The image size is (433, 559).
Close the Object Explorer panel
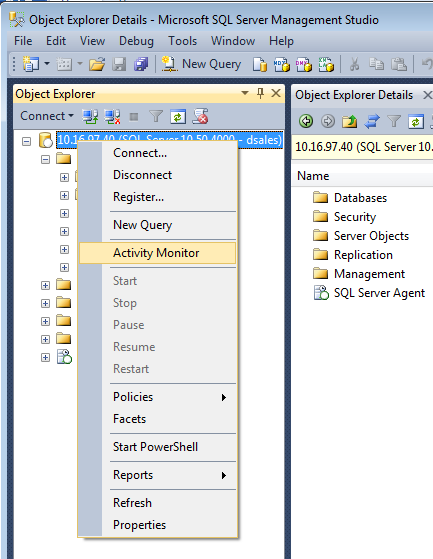(275, 93)
